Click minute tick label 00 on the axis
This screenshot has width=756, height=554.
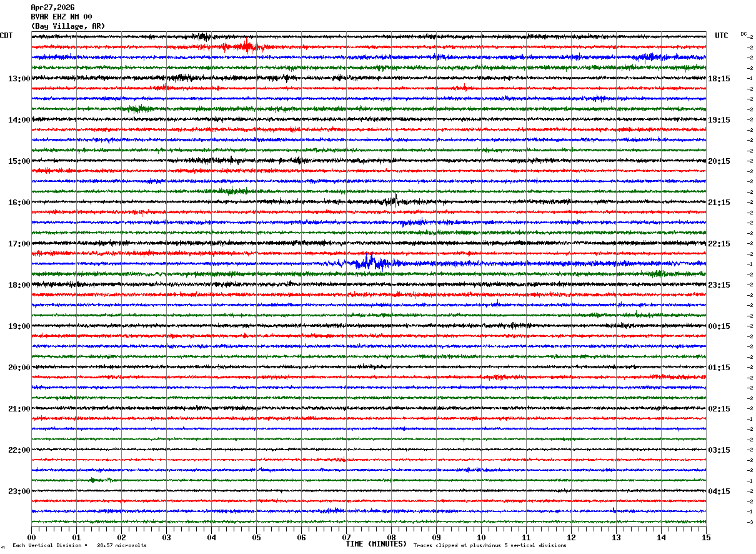[31, 537]
